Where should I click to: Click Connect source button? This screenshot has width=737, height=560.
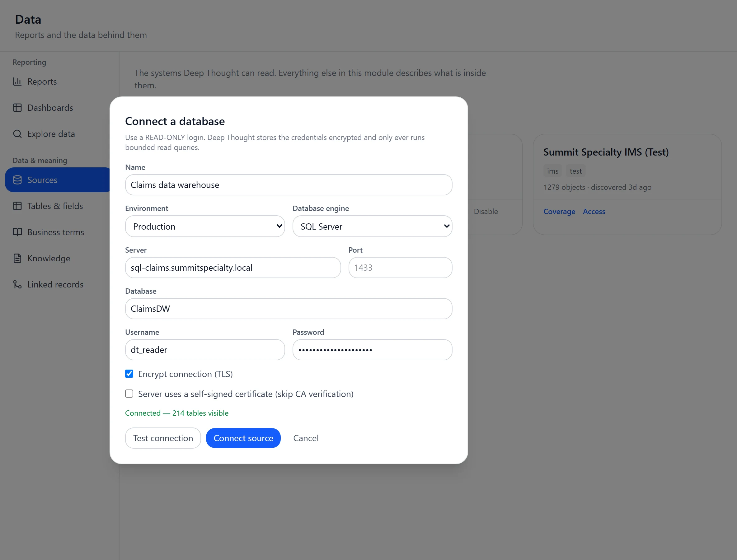(x=243, y=438)
